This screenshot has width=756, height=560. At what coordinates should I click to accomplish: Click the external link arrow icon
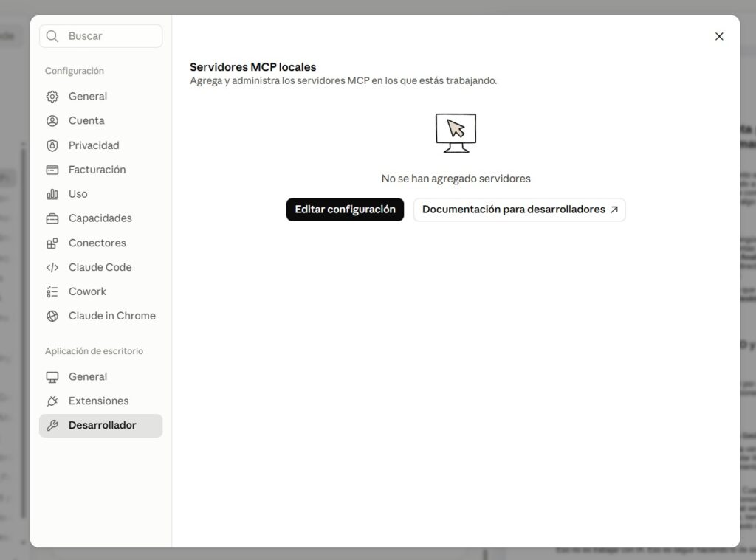coord(614,210)
